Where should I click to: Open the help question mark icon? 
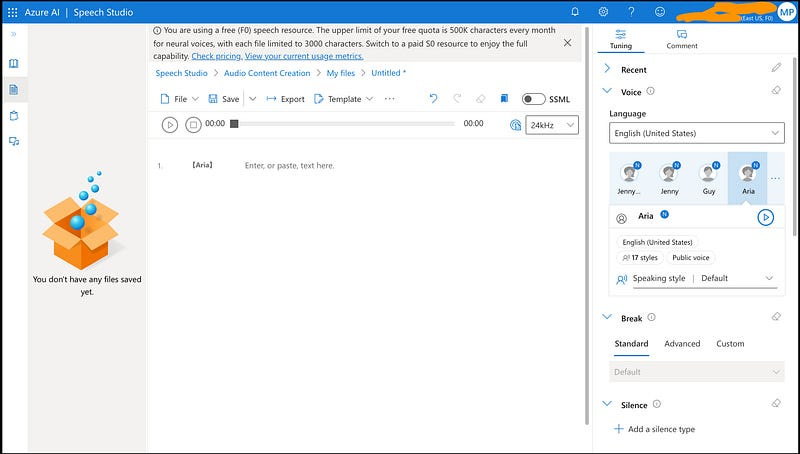tap(631, 12)
